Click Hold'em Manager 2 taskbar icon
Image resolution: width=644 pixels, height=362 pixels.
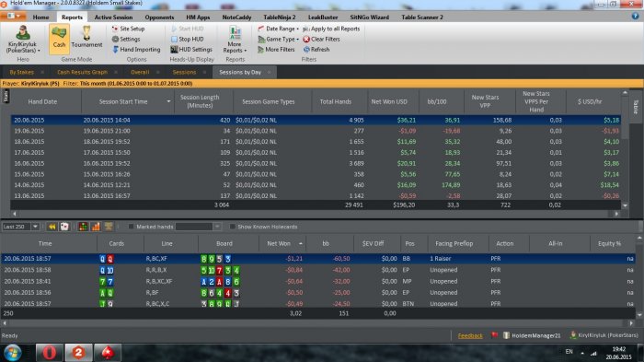(x=78, y=353)
